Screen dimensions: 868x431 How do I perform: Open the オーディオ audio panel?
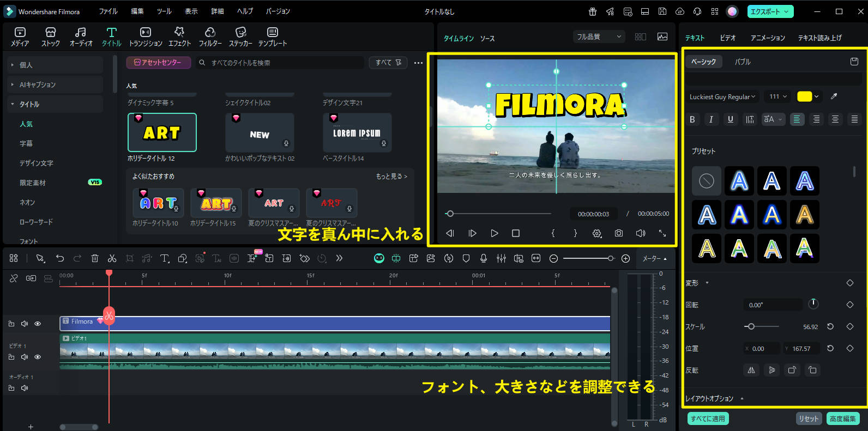point(81,37)
